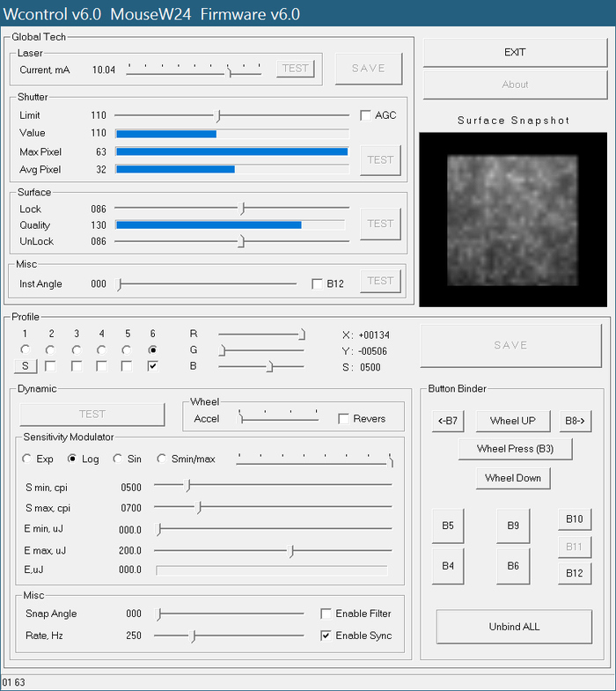616x691 pixels.
Task: Enable the AGC checkbox
Action: click(x=366, y=115)
